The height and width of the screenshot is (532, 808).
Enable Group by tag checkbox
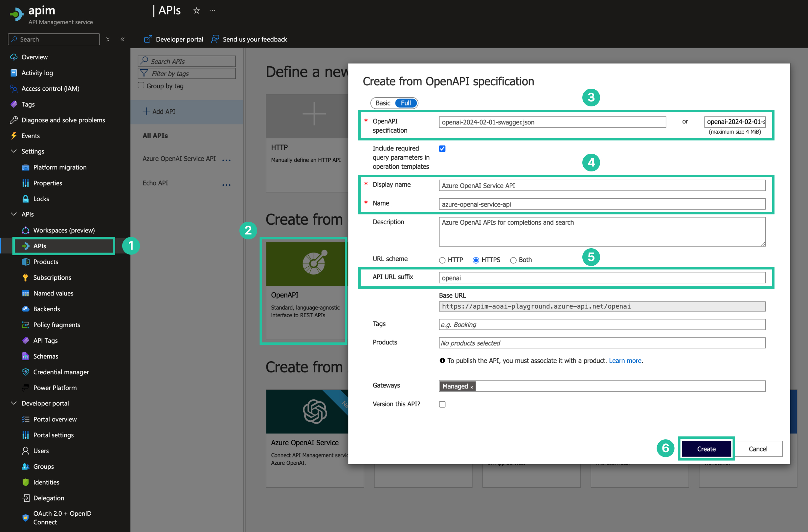point(141,86)
